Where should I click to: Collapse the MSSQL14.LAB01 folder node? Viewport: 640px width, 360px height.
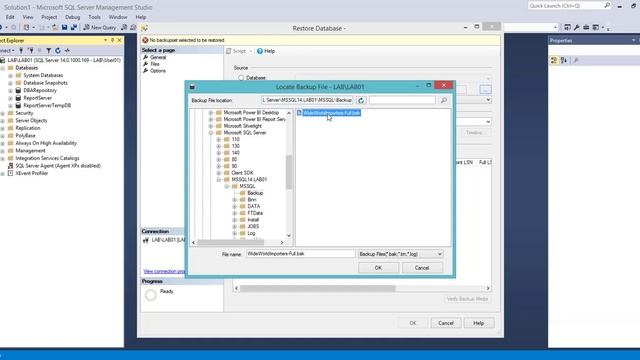219,180
